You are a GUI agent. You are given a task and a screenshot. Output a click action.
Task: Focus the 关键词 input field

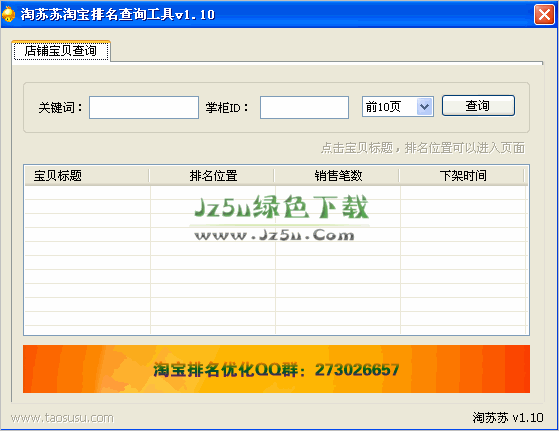[x=144, y=107]
